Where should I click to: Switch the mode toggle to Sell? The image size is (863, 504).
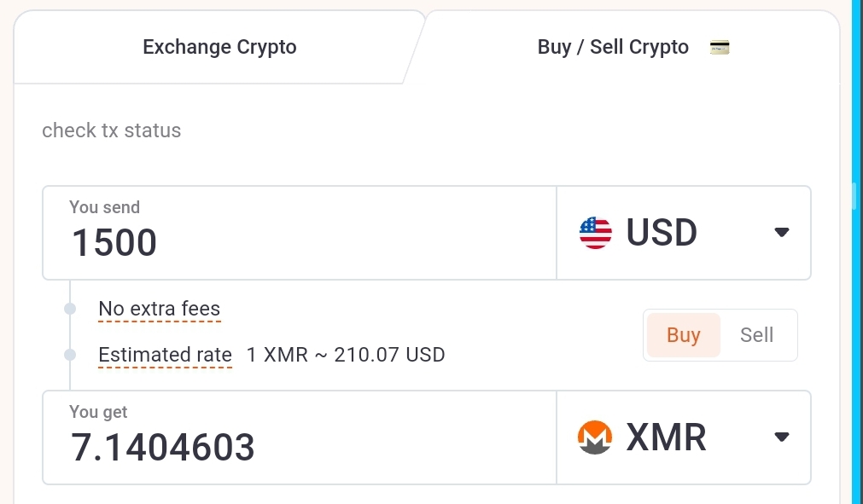coord(756,335)
